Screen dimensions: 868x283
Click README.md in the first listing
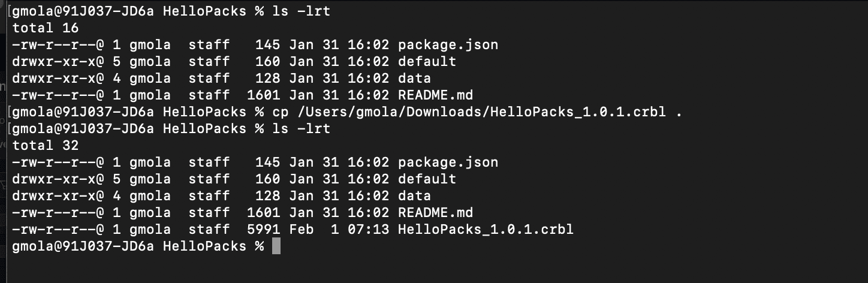tap(435, 95)
